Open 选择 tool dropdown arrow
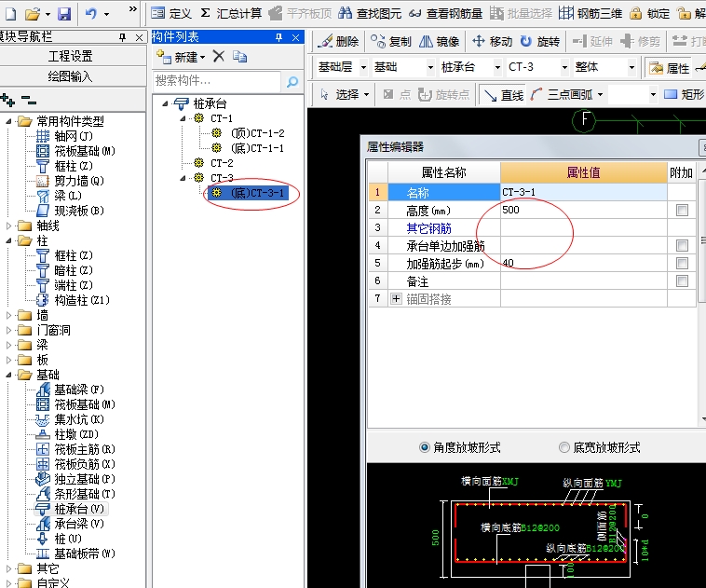This screenshot has width=706, height=588. click(x=366, y=95)
